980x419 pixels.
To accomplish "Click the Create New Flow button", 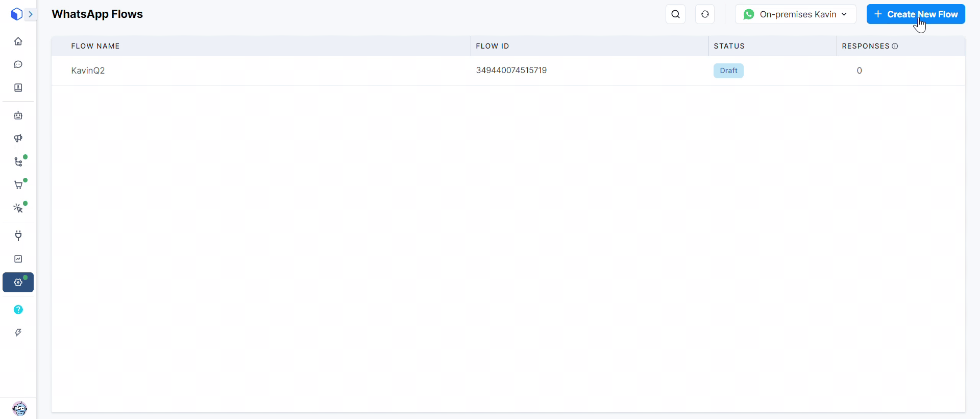I will coord(916,14).
